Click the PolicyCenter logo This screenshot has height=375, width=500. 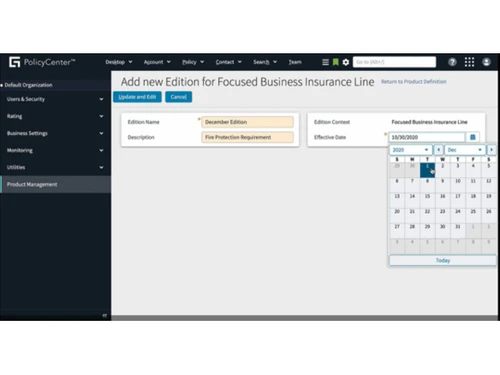click(42, 62)
